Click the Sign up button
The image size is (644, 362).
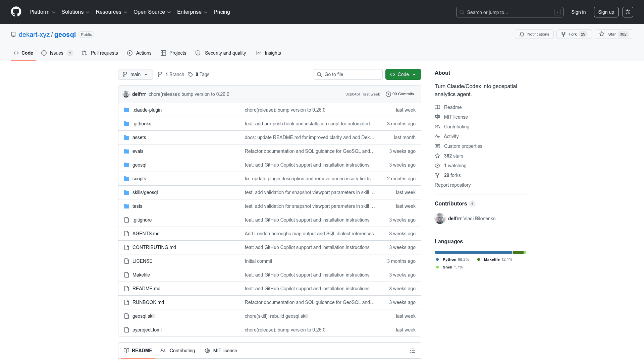tap(606, 12)
